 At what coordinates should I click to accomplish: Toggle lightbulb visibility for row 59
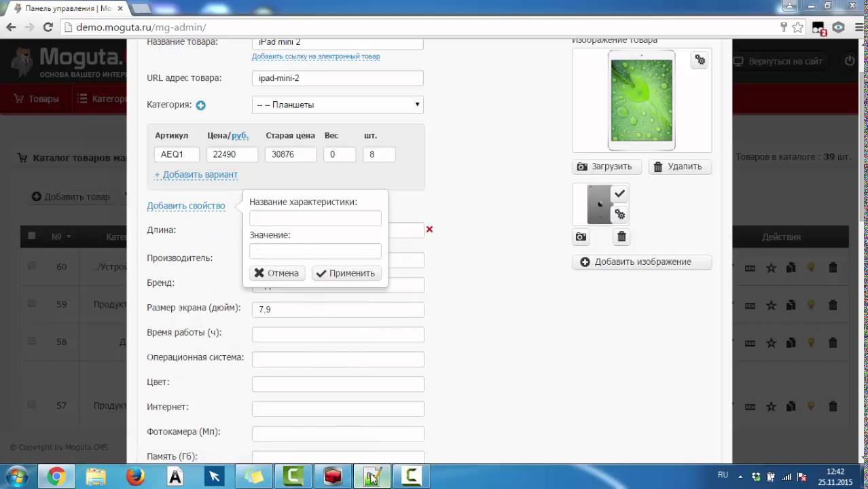(811, 305)
